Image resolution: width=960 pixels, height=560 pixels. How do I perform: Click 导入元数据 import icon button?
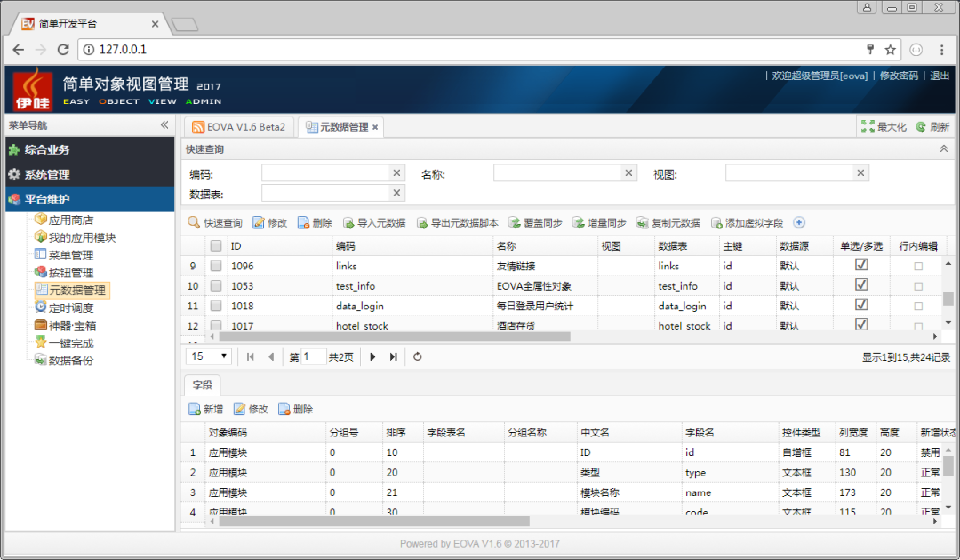374,223
